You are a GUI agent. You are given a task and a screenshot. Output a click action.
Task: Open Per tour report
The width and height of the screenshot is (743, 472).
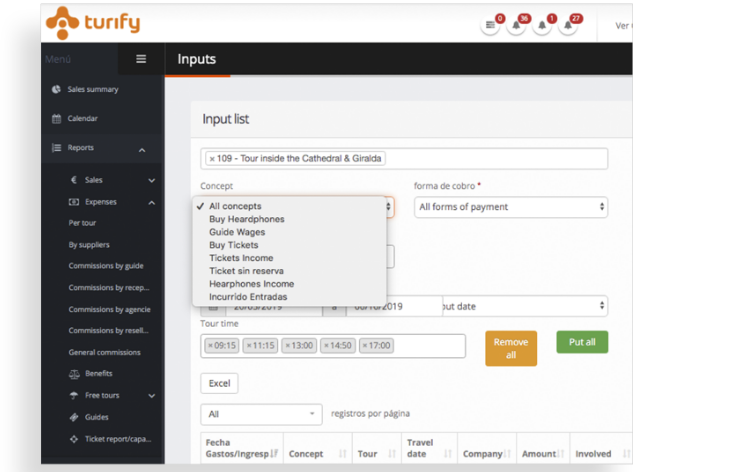[82, 223]
